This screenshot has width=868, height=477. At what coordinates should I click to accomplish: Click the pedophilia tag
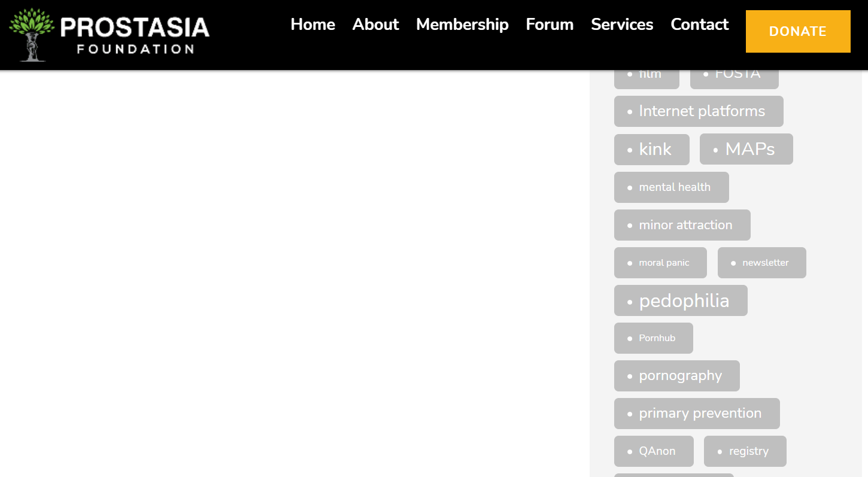[681, 300]
